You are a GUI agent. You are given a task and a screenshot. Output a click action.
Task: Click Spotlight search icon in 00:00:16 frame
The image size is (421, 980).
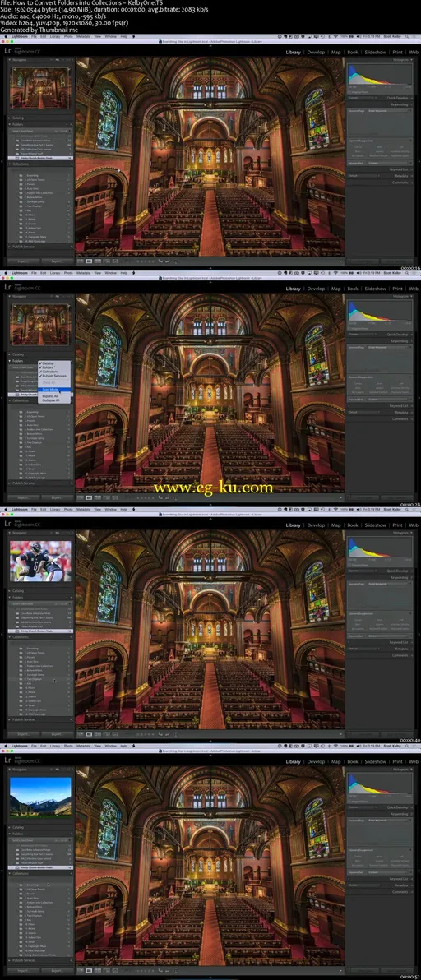click(x=407, y=36)
